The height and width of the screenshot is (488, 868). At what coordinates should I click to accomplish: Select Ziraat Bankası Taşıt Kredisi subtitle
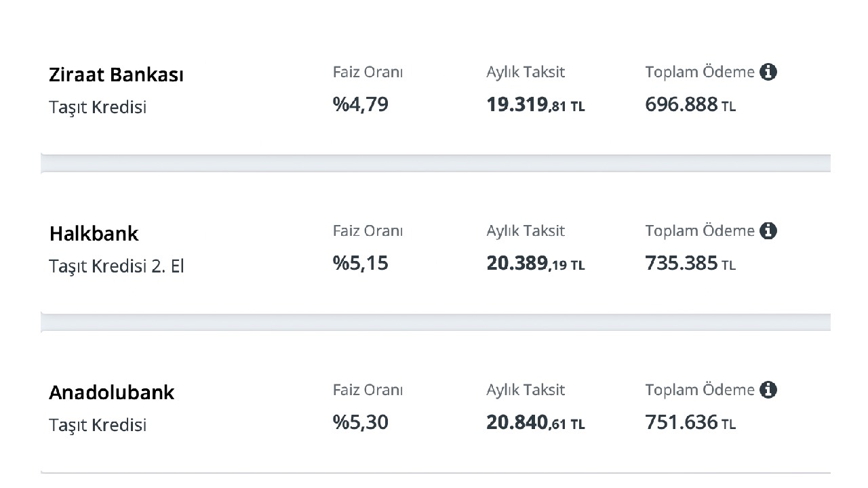click(98, 108)
